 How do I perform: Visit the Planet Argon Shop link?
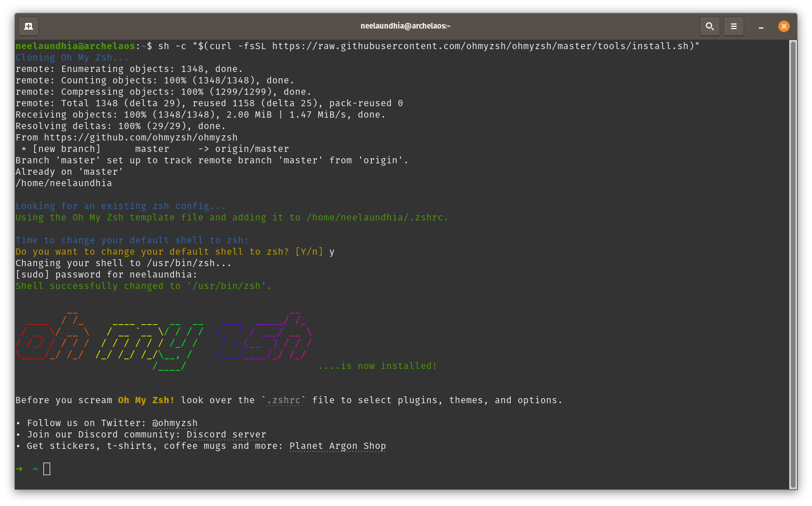(337, 446)
